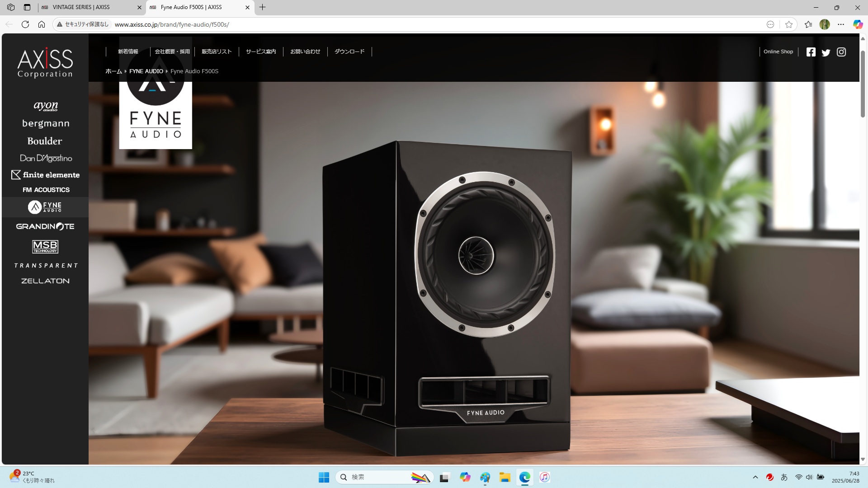Open the Wi-Fi network tray icon
868x488 pixels.
point(799,477)
